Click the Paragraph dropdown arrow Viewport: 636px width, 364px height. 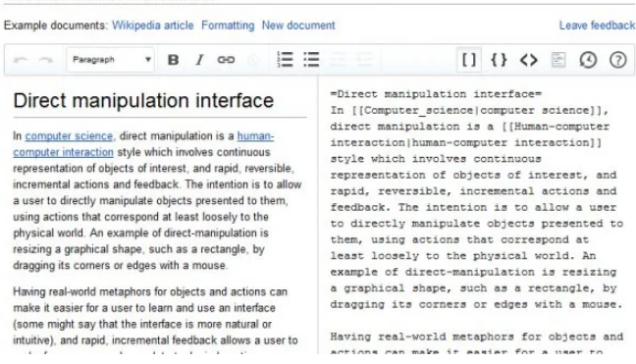click(x=148, y=60)
